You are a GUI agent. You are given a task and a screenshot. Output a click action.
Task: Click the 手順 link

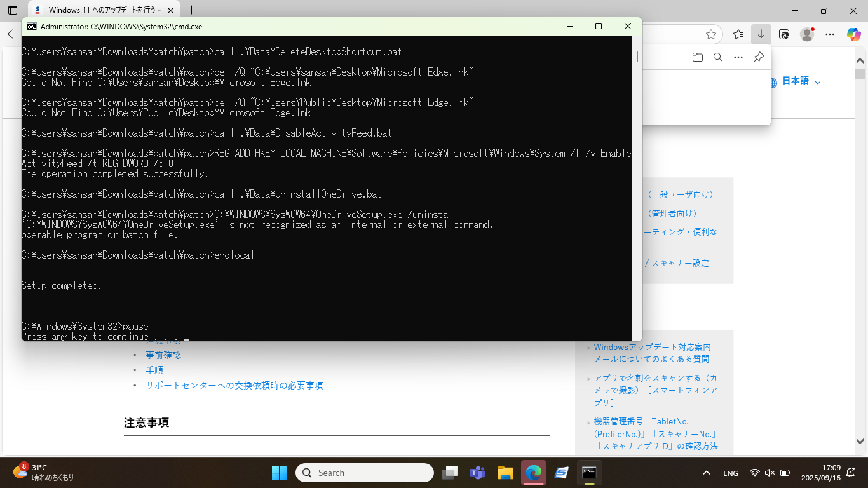click(x=154, y=370)
